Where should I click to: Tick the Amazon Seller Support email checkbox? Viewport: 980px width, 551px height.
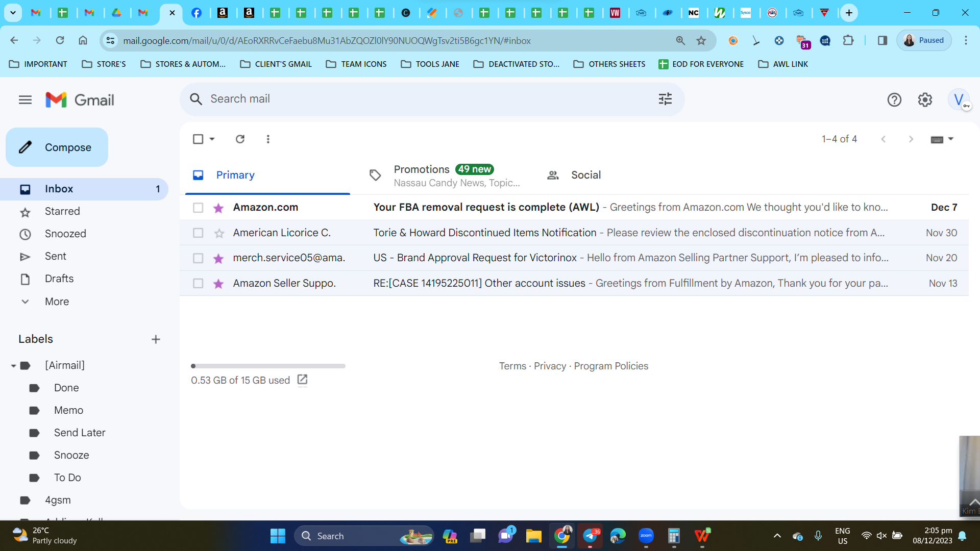click(x=198, y=283)
